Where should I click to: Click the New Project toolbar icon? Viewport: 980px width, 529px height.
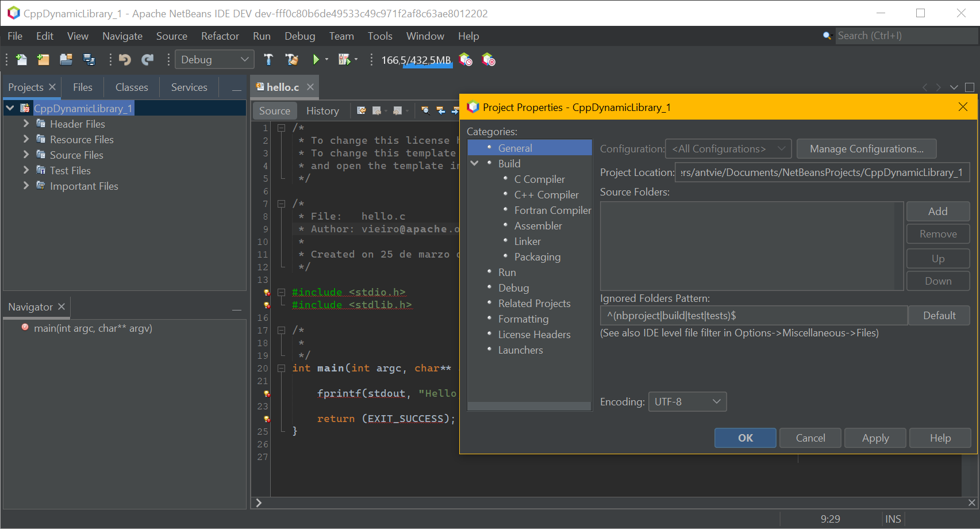(43, 60)
